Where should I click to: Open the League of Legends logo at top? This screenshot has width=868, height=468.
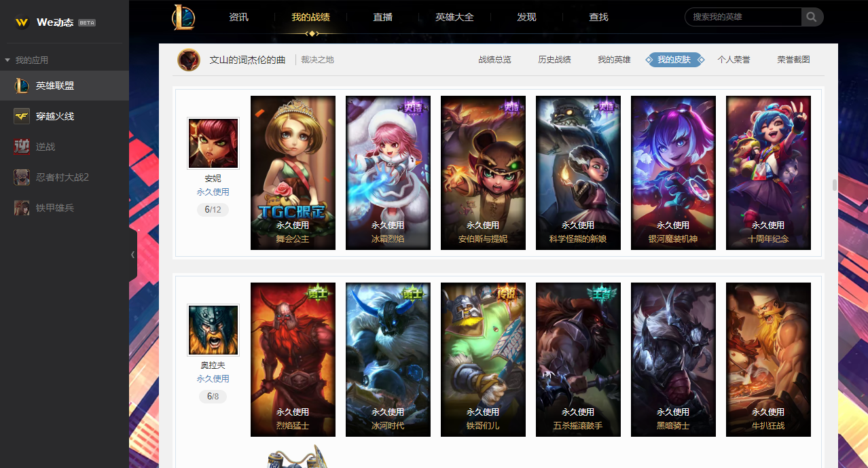click(183, 17)
